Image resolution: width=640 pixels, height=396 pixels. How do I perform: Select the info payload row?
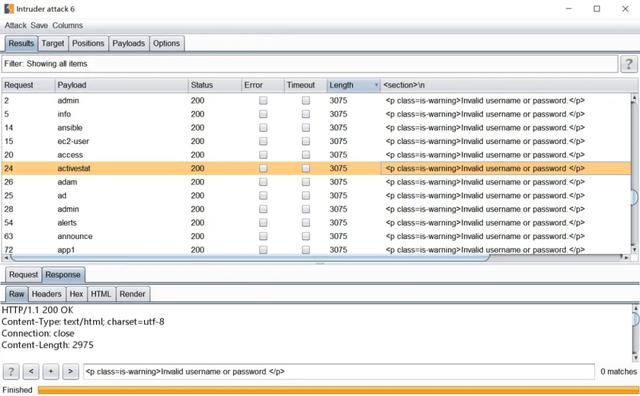(316, 114)
